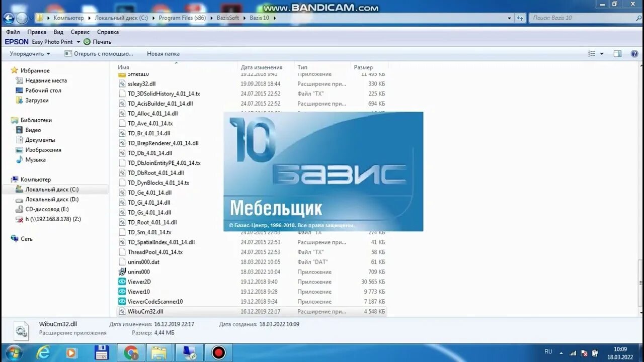The image size is (644, 362).
Task: Select ThreadPool_4.01_14.tx file
Action: (x=155, y=252)
